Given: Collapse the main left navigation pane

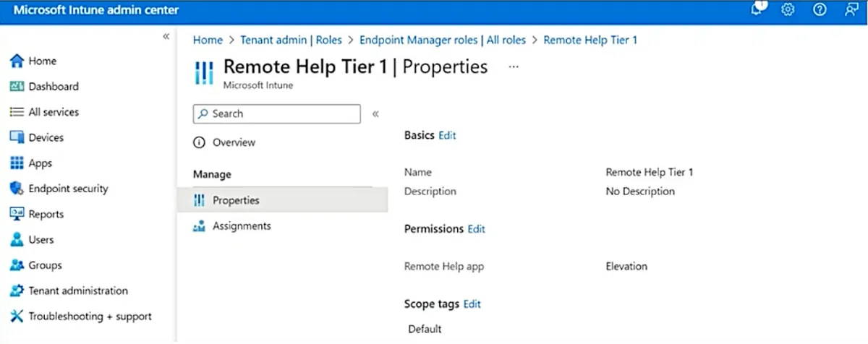Looking at the screenshot, I should point(166,36).
